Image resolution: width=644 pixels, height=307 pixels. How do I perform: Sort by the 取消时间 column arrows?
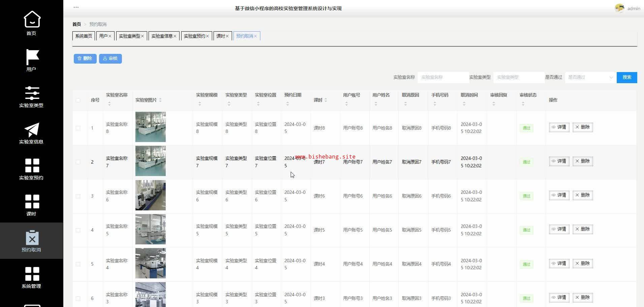tap(464, 104)
